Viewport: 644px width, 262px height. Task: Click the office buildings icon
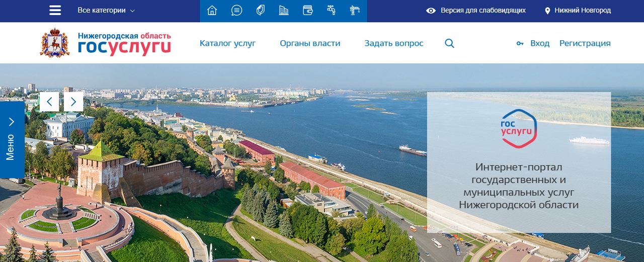[284, 11]
